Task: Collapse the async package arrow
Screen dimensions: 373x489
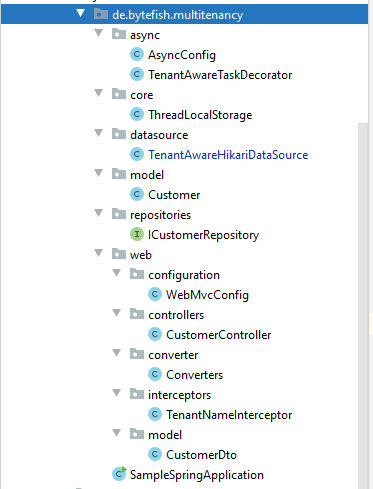Action: click(98, 33)
